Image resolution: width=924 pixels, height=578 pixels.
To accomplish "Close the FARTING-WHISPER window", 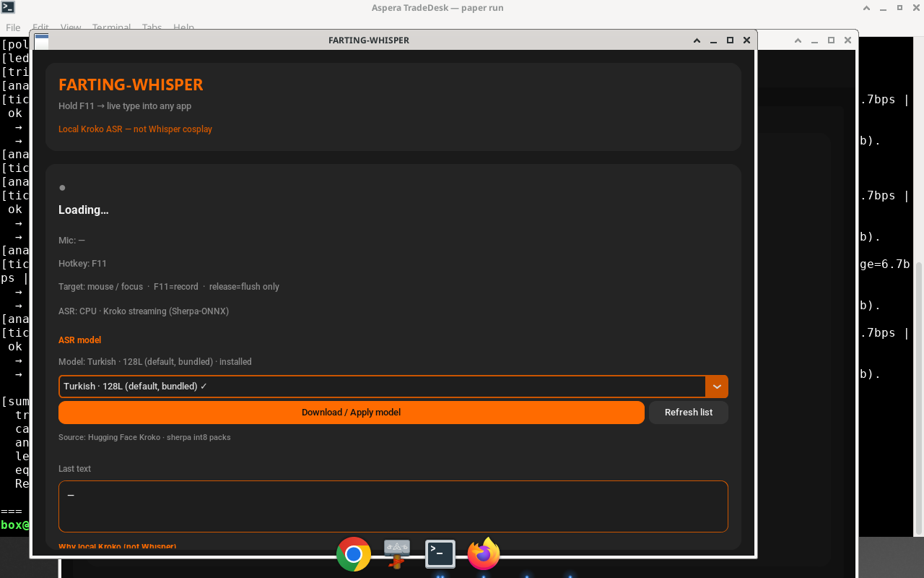I will [x=746, y=40].
